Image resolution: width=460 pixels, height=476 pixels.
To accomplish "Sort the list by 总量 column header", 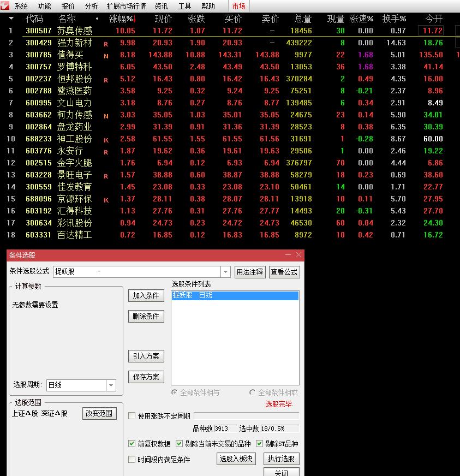I will [304, 18].
